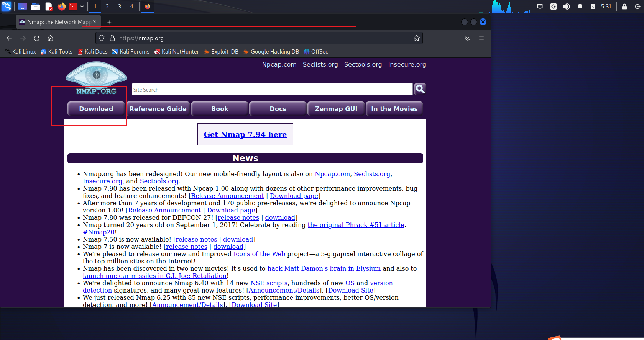Open the volume control speaker icon
Viewport: 644px width, 340px height.
pyautogui.click(x=567, y=7)
